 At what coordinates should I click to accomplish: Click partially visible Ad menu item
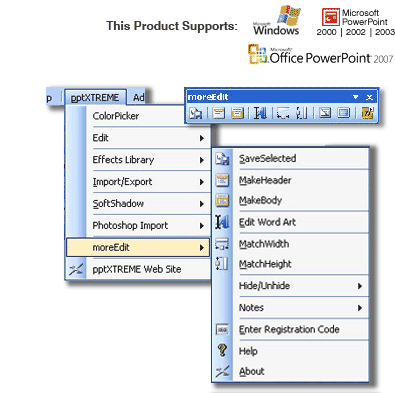[139, 97]
